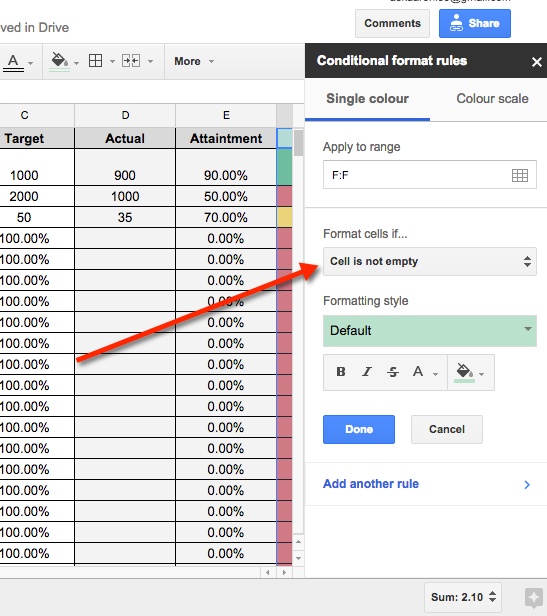
Task: Click the Cancel button
Action: coord(447,429)
